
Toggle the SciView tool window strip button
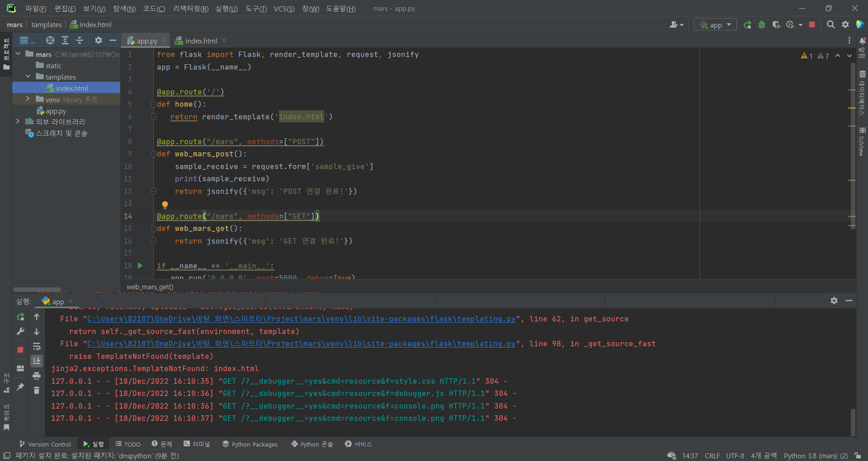[862, 142]
